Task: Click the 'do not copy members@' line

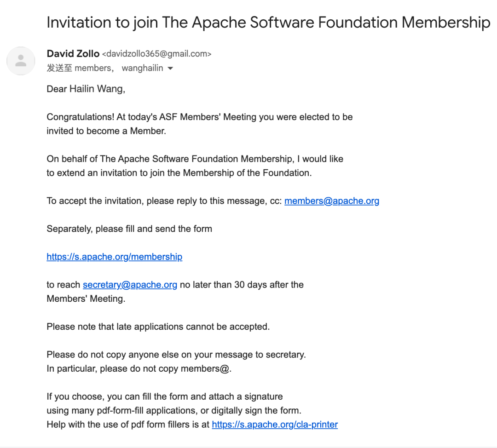Action: coord(139,368)
